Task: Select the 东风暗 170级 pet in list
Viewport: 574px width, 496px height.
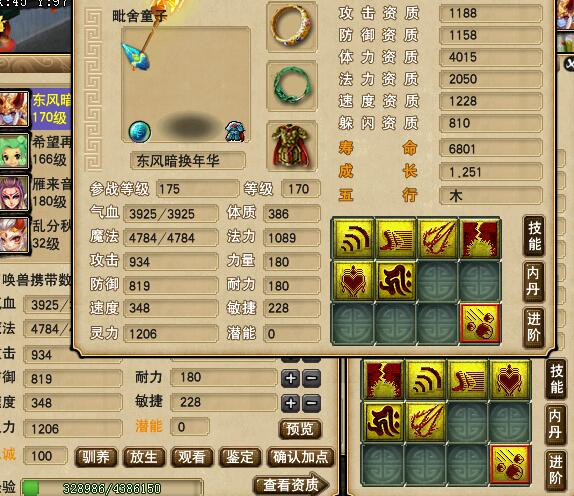Action: point(35,109)
